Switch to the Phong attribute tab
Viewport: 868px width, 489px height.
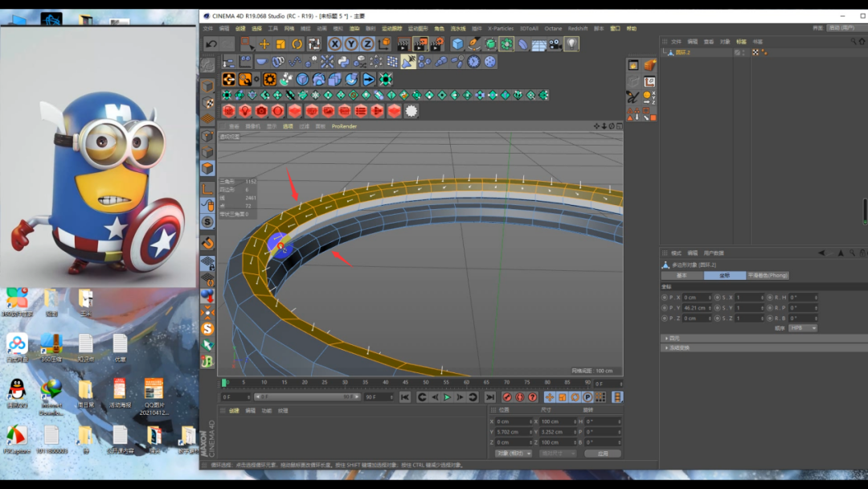(x=768, y=275)
